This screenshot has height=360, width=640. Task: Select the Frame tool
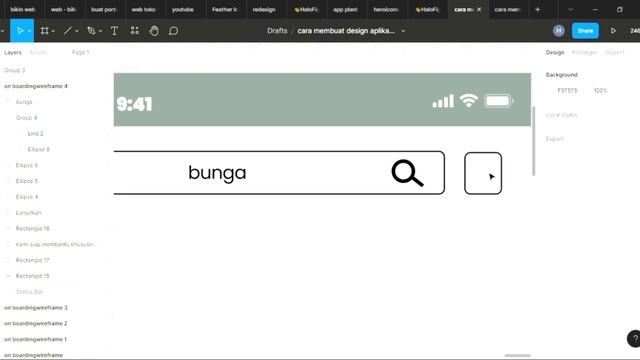pos(44,31)
